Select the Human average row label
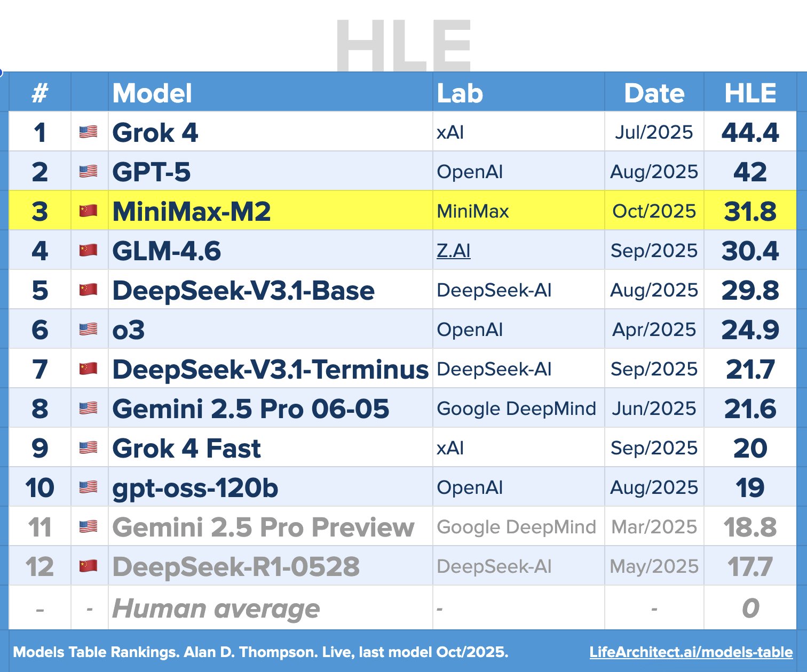This screenshot has width=807, height=672. click(216, 608)
